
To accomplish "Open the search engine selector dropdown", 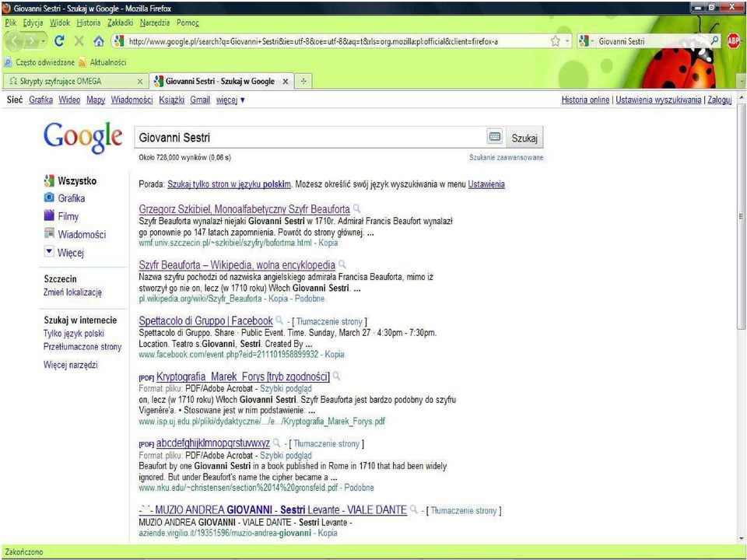I will [587, 41].
